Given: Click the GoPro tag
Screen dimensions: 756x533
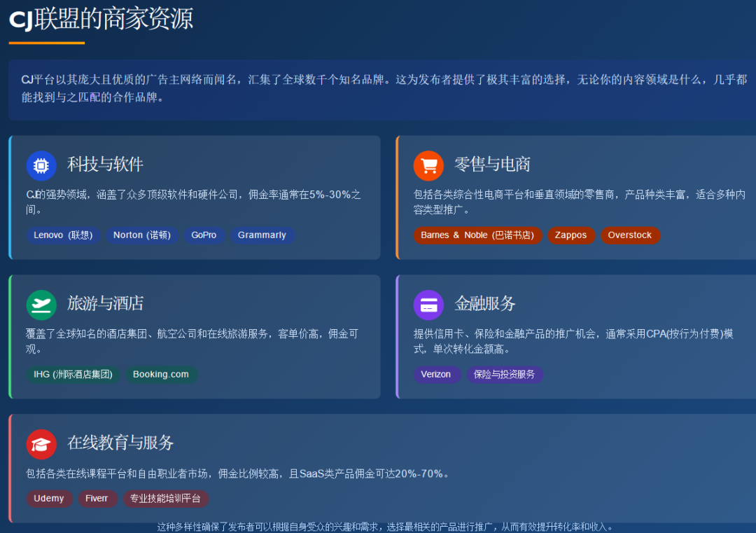Looking at the screenshot, I should click(204, 235).
